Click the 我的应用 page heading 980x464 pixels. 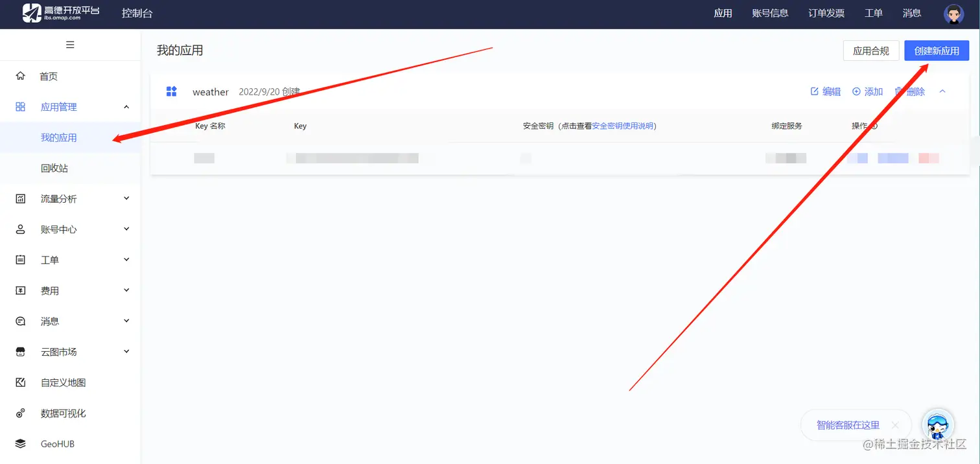(180, 50)
